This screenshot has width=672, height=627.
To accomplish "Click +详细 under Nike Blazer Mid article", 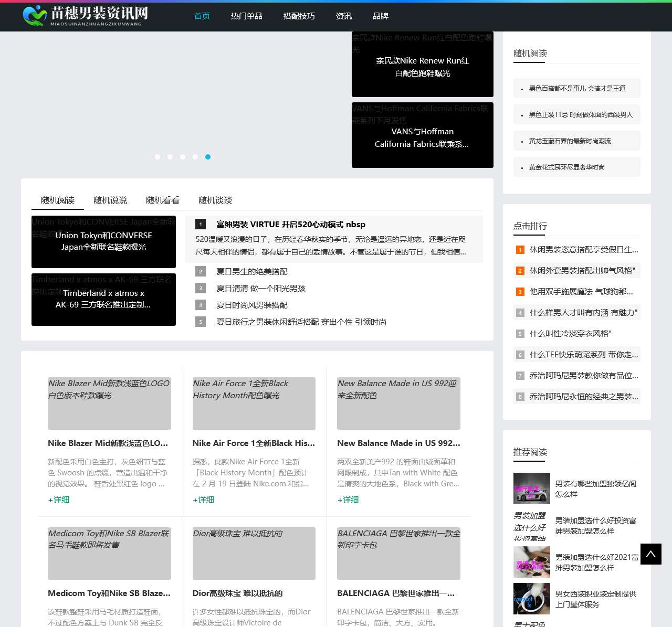I will tap(59, 500).
